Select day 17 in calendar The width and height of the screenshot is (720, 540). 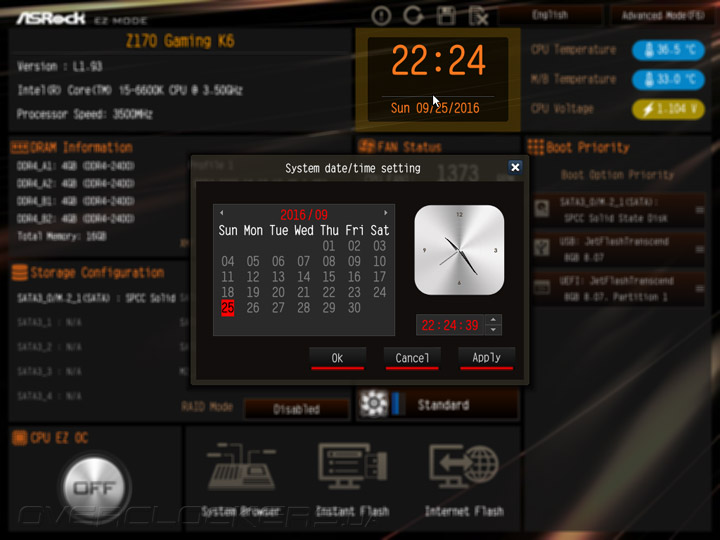pos(379,277)
